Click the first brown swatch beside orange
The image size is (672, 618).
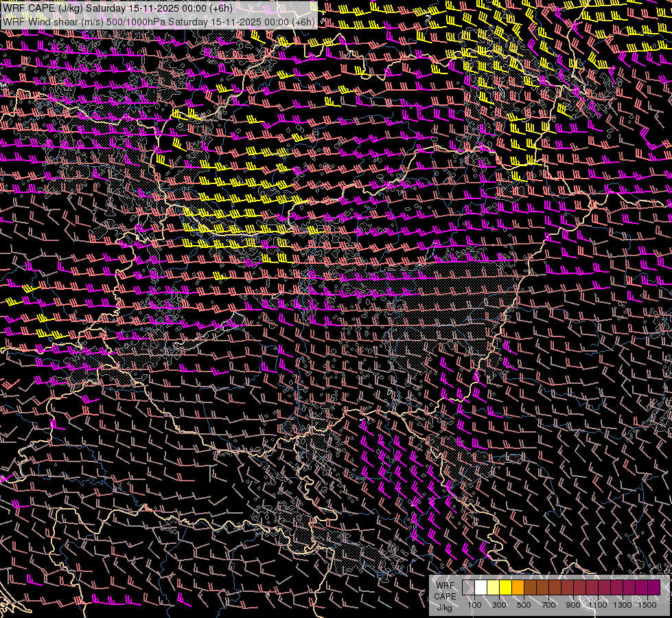[530, 588]
